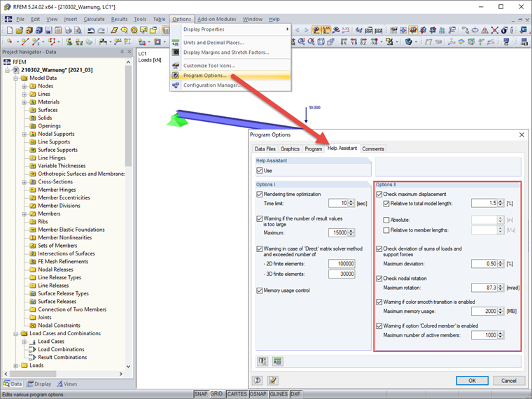532x399 pixels.
Task: Switch to the Comments tab
Action: click(373, 149)
